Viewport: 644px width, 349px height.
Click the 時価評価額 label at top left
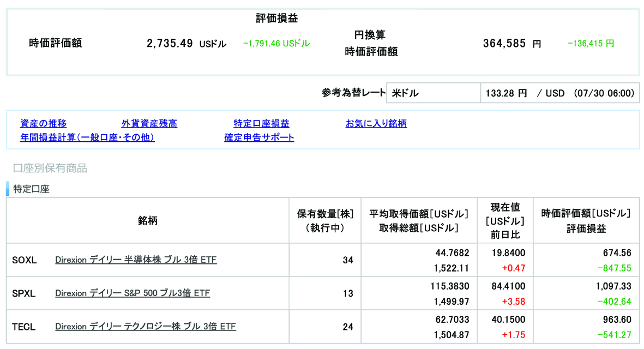pyautogui.click(x=56, y=43)
